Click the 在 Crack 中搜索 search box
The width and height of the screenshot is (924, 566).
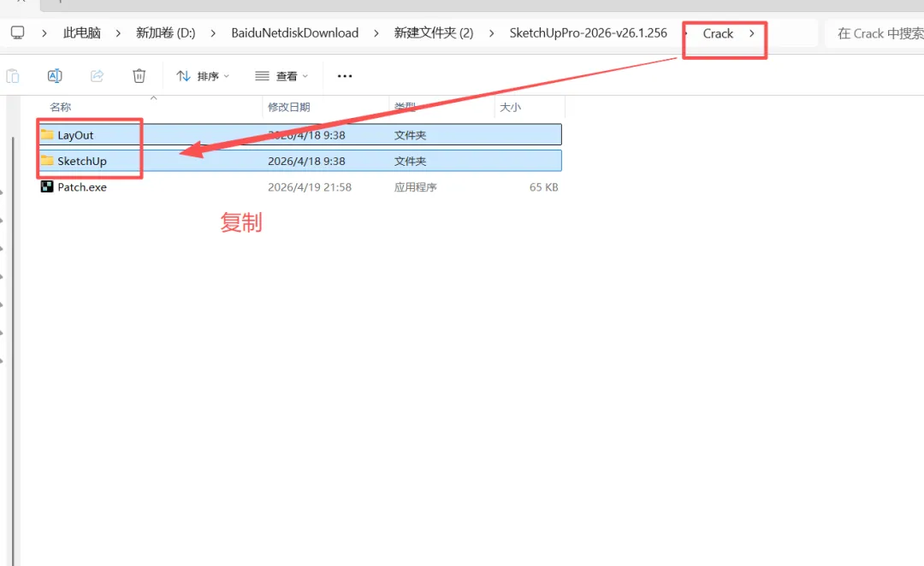[874, 33]
